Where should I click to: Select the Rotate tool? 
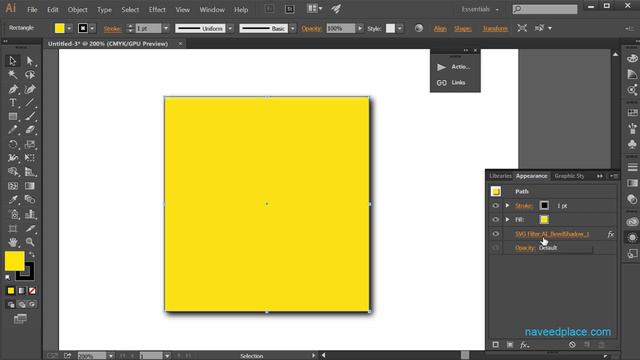tap(13, 144)
